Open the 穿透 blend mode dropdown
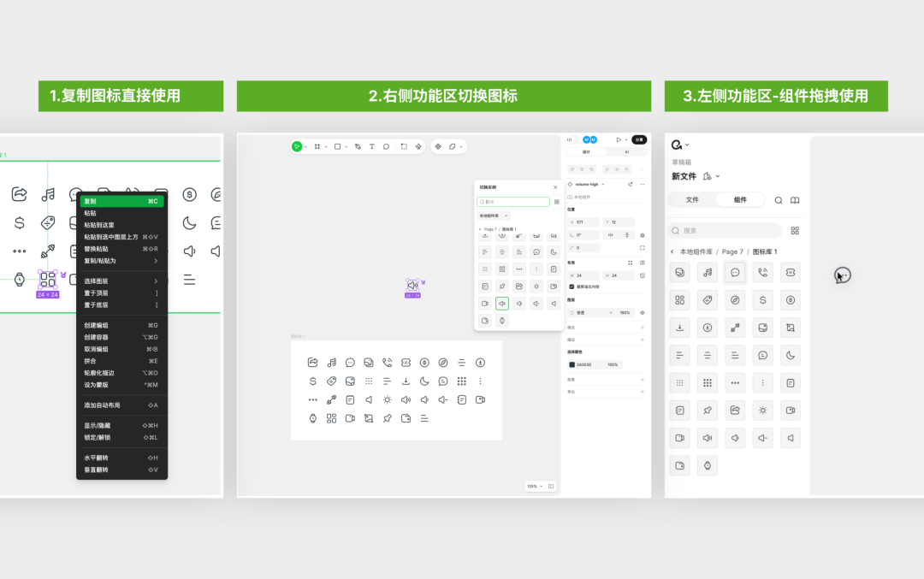Screen dimensions: 924x579 coord(592,313)
